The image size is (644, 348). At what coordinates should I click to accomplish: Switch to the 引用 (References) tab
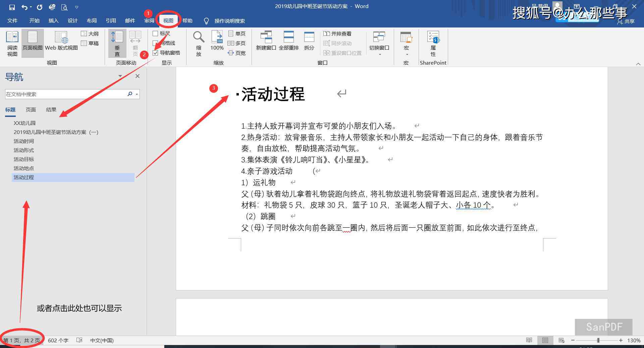(x=111, y=21)
